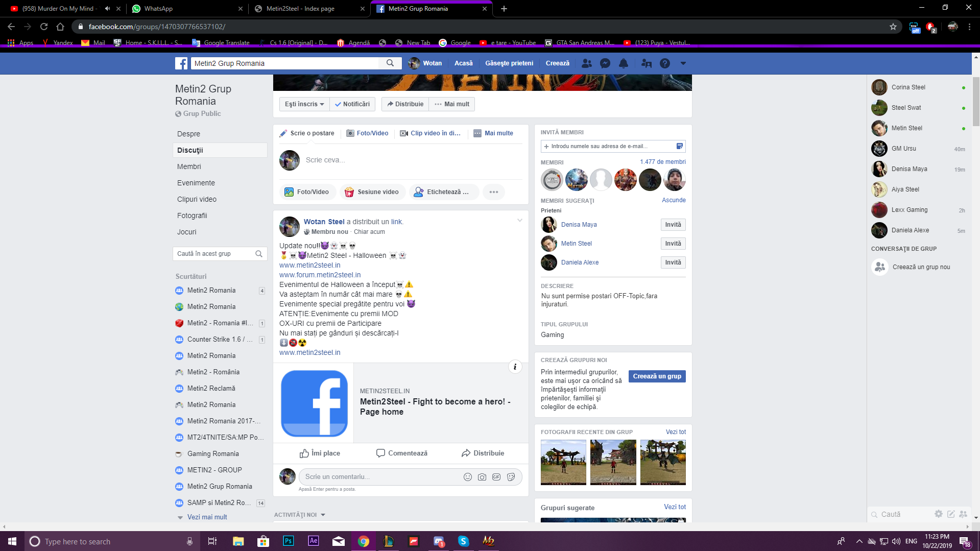Open the 1.477 de membri link
This screenshot has width=980, height=551.
tap(663, 162)
